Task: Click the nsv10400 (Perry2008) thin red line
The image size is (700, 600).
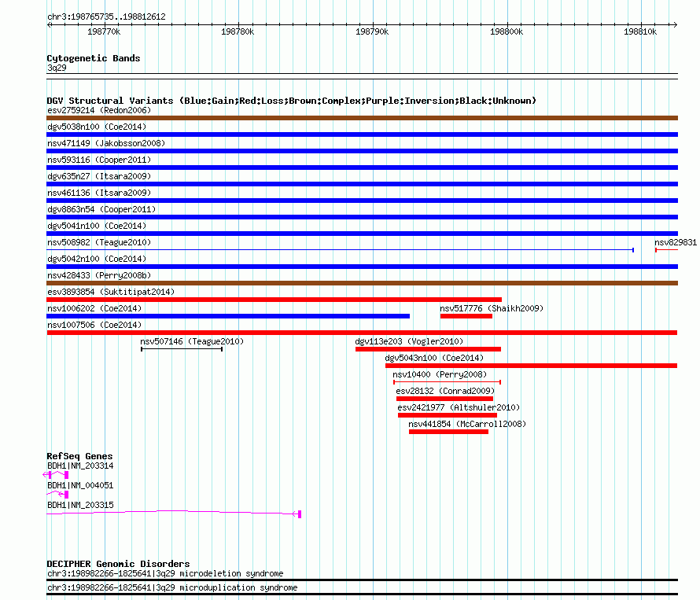Action: [447, 382]
